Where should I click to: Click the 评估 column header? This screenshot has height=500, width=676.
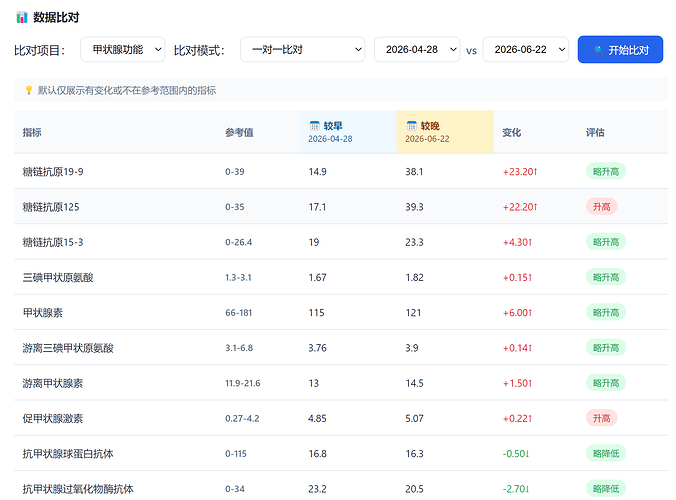[x=595, y=132]
